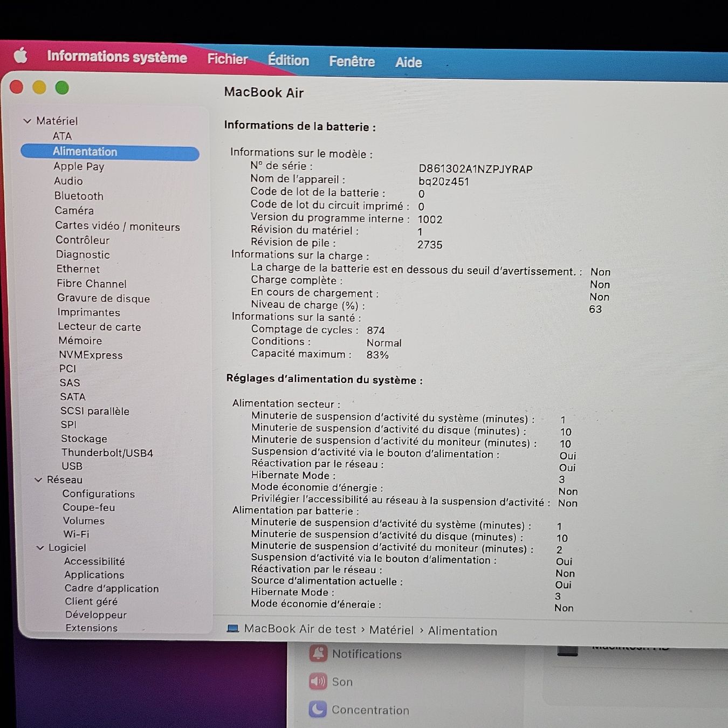Select Wi-Fi under Réseau
728x728 pixels.
click(76, 534)
